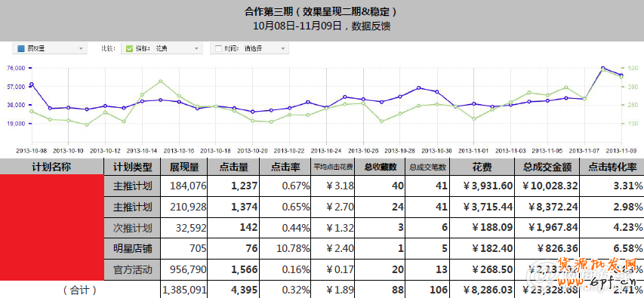The image size is (644, 298).
Task: Select the green peak point around 2013-10-15
Action: pyautogui.click(x=161, y=81)
